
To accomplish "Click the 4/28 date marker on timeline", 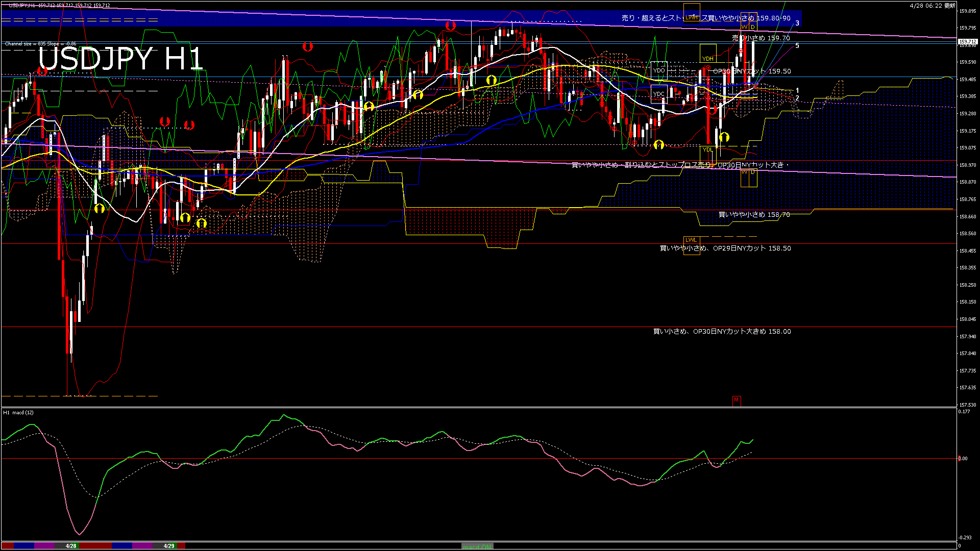I will point(71,546).
